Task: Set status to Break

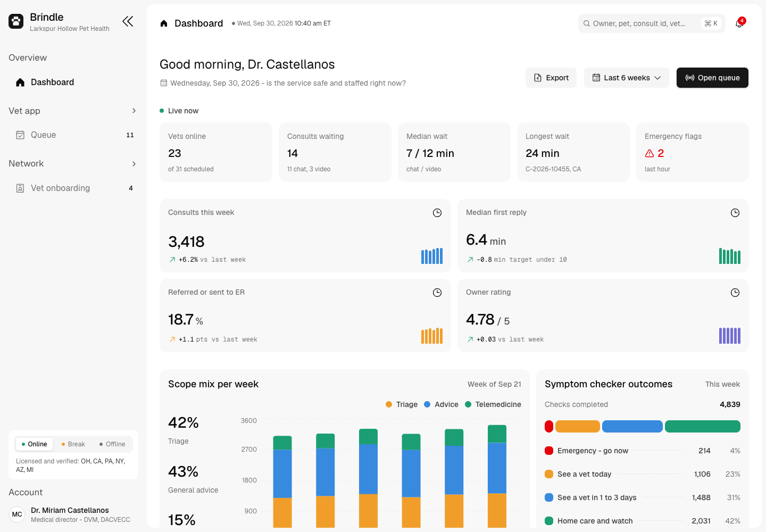Action: (73, 444)
